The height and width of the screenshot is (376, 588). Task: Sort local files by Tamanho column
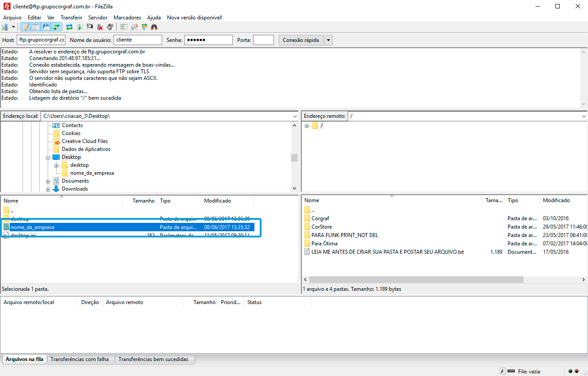tap(139, 201)
